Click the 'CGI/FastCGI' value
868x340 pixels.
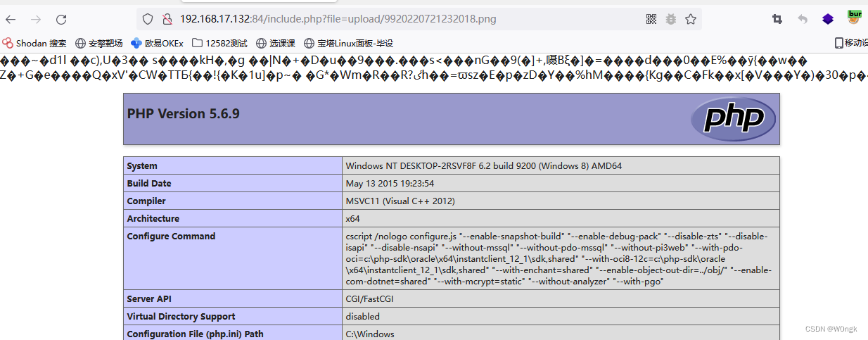(370, 299)
